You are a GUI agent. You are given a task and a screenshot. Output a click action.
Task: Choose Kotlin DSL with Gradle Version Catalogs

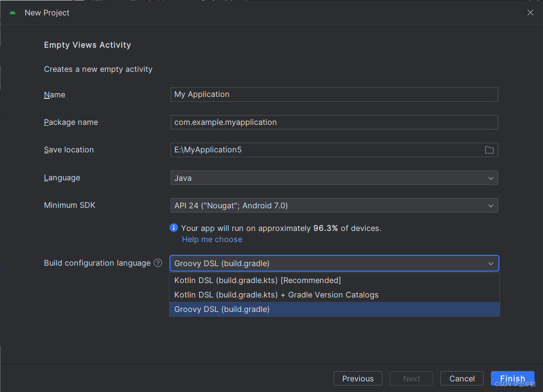coord(276,295)
